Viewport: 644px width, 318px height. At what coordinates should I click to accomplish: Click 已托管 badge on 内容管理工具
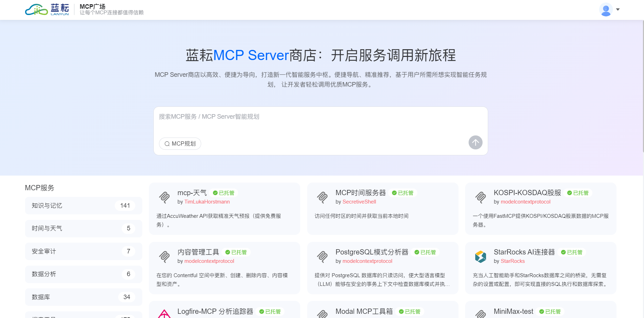236,252
